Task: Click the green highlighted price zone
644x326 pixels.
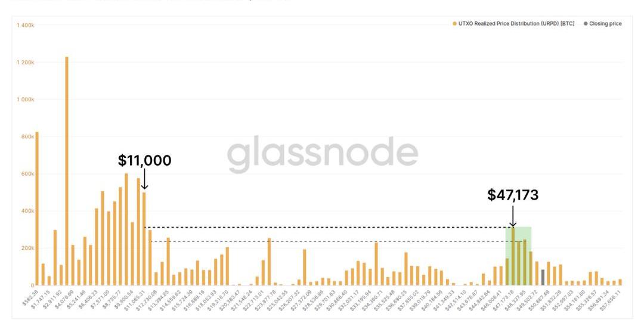Action: (518, 256)
